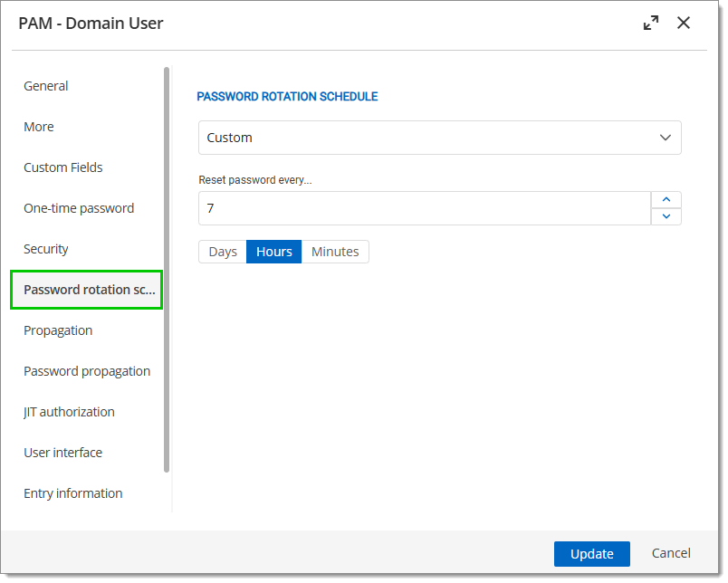Click the Cancel button
This screenshot has width=728, height=583.
point(671,553)
